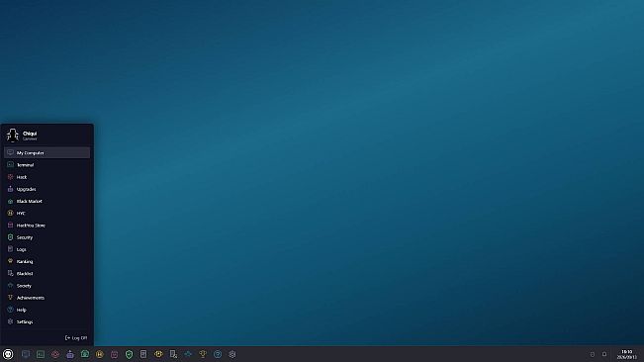Select Settings in the start menu
The height and width of the screenshot is (362, 644).
tap(46, 321)
